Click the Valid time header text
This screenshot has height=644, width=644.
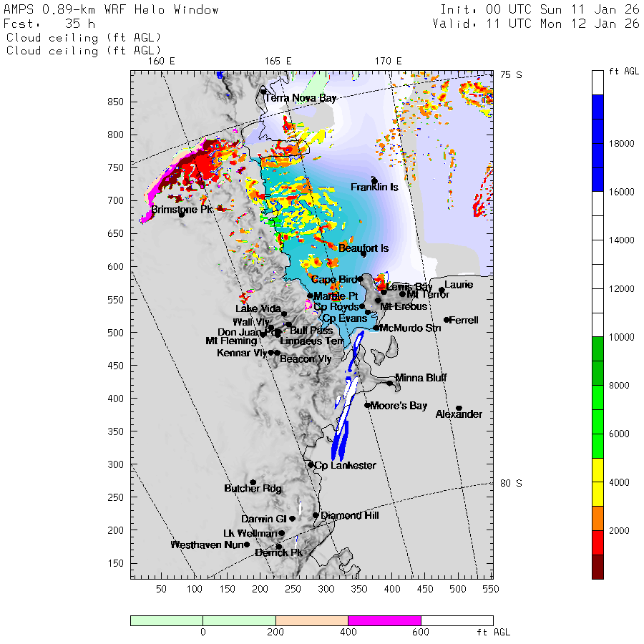[535, 24]
